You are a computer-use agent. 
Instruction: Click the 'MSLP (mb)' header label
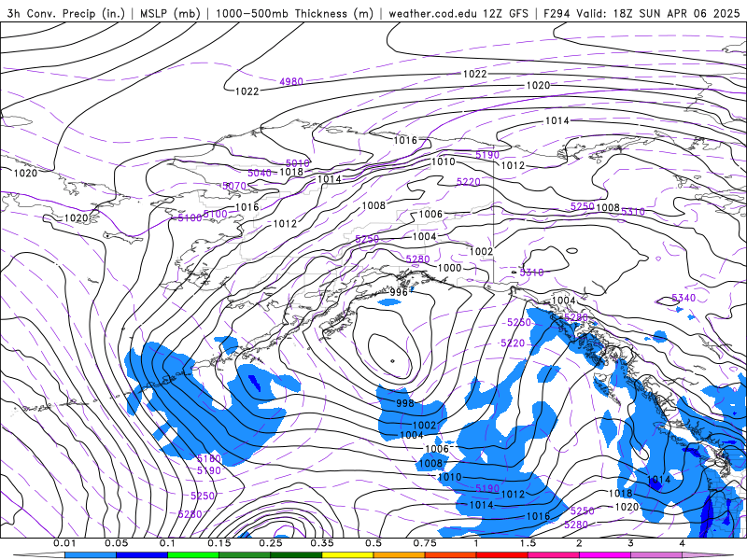170,13
